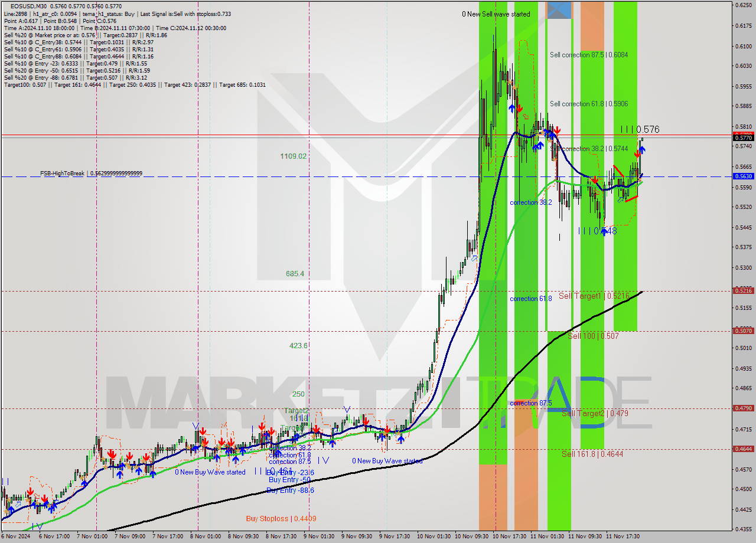Click the 0.6250 price axis label
The image size is (756, 543).
click(x=743, y=5)
